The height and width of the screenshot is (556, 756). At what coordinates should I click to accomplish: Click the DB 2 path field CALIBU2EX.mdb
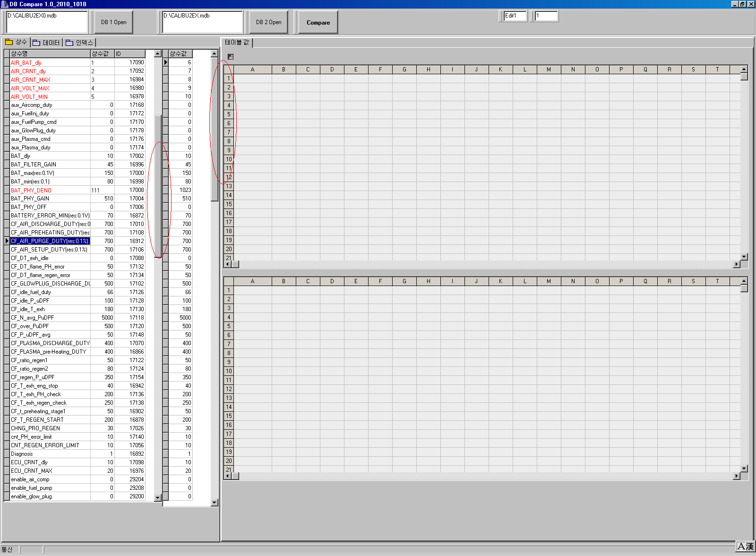pyautogui.click(x=202, y=22)
